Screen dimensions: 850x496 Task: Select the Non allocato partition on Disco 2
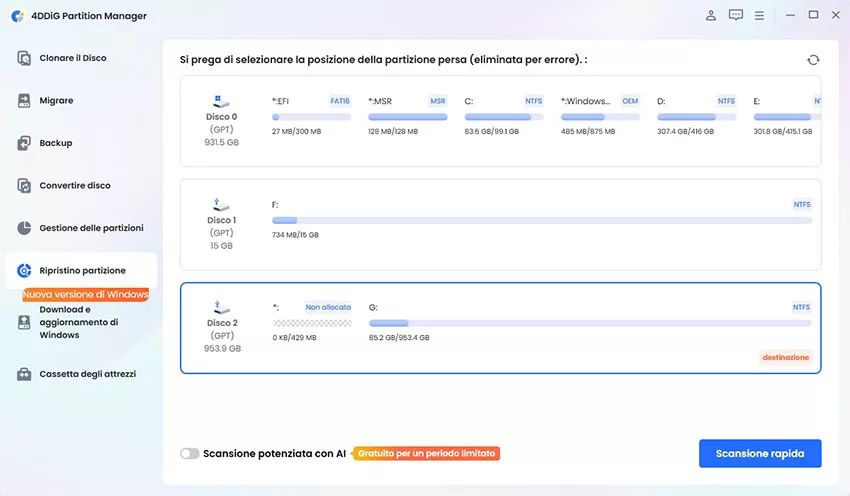click(x=312, y=323)
